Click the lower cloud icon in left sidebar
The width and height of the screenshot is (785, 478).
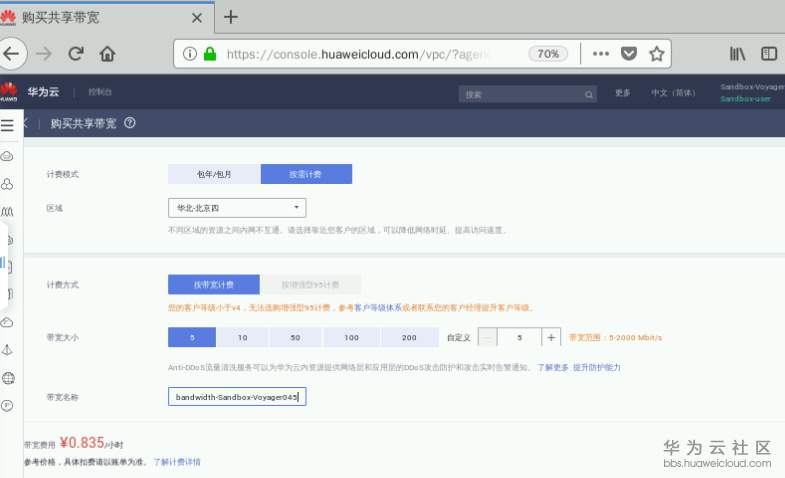[x=7, y=322]
